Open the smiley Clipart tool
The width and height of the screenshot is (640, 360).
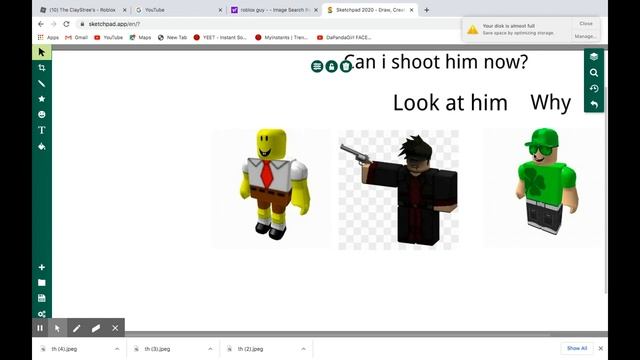(x=42, y=115)
